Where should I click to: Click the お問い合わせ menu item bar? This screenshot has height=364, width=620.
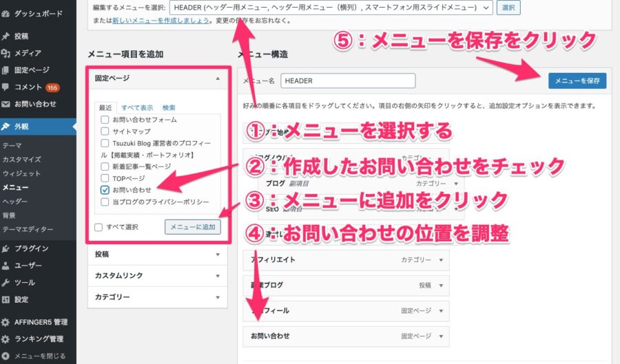pos(346,336)
